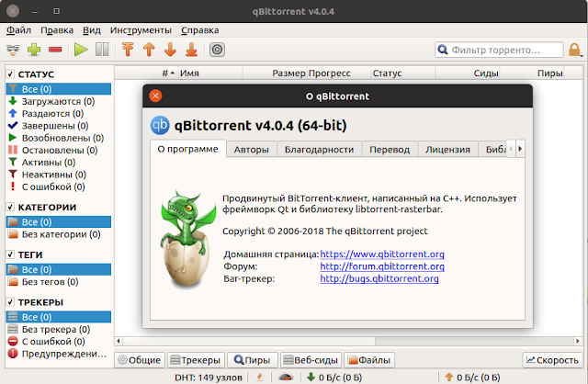Open the forum.qbittorrent.org link
Image resolution: width=588 pixels, height=384 pixels.
[382, 266]
